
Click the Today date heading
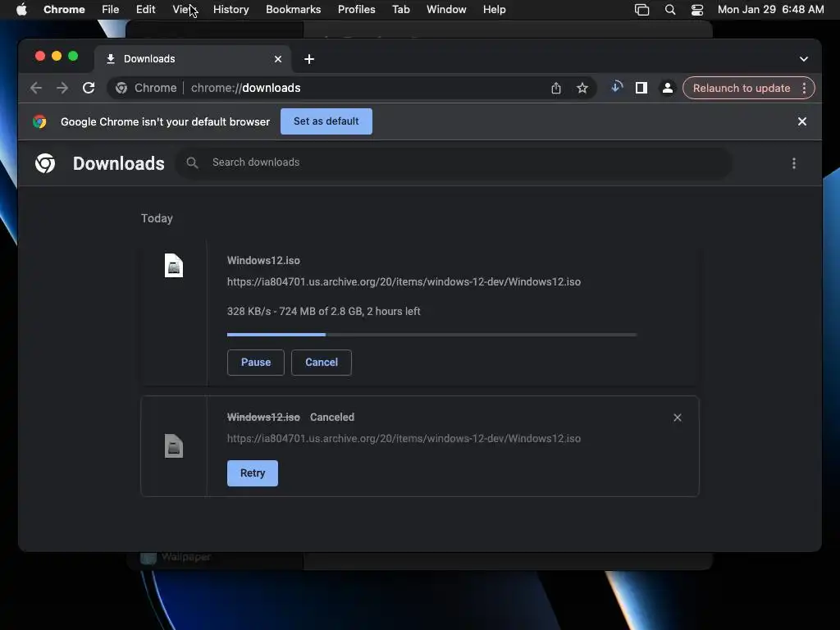pyautogui.click(x=157, y=218)
